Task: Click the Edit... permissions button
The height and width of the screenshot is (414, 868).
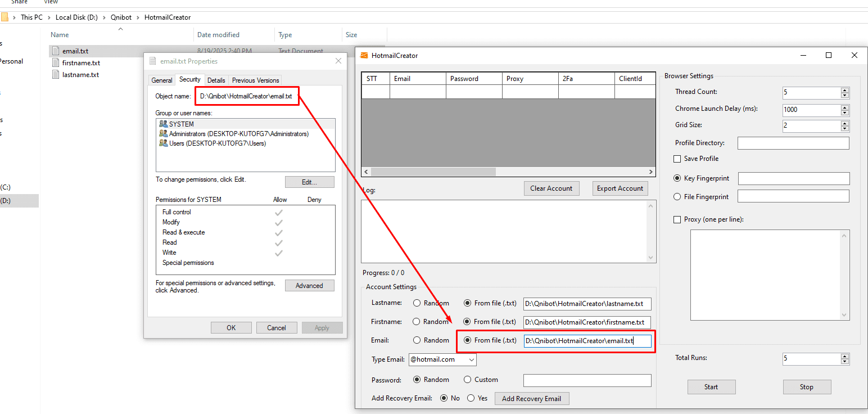Action: [310, 182]
